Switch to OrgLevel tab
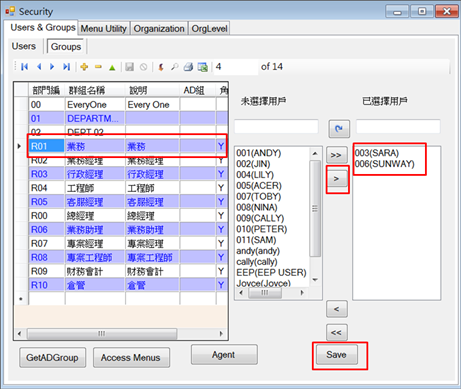This screenshot has width=461, height=389. (x=209, y=29)
